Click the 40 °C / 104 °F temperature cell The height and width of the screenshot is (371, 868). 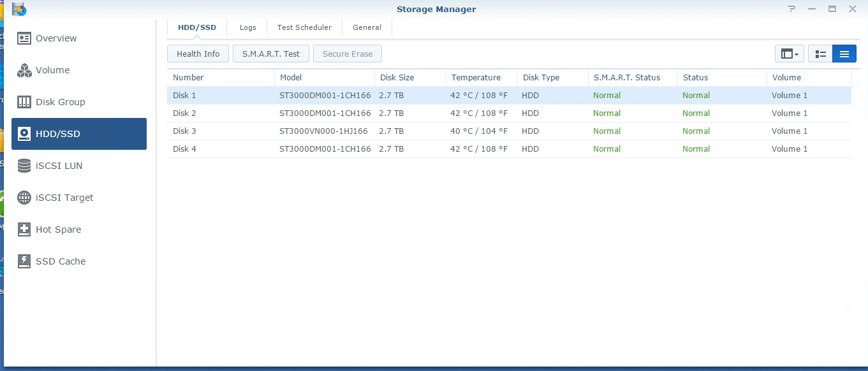(479, 131)
